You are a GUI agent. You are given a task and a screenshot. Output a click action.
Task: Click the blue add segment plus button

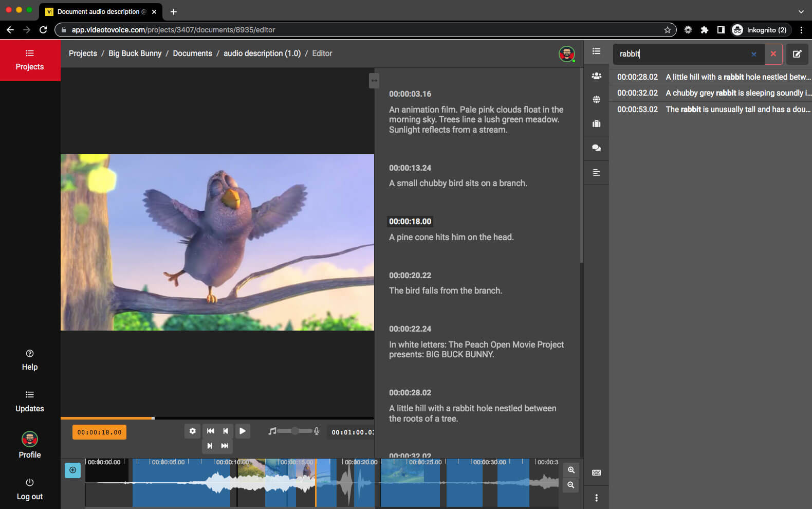click(72, 470)
